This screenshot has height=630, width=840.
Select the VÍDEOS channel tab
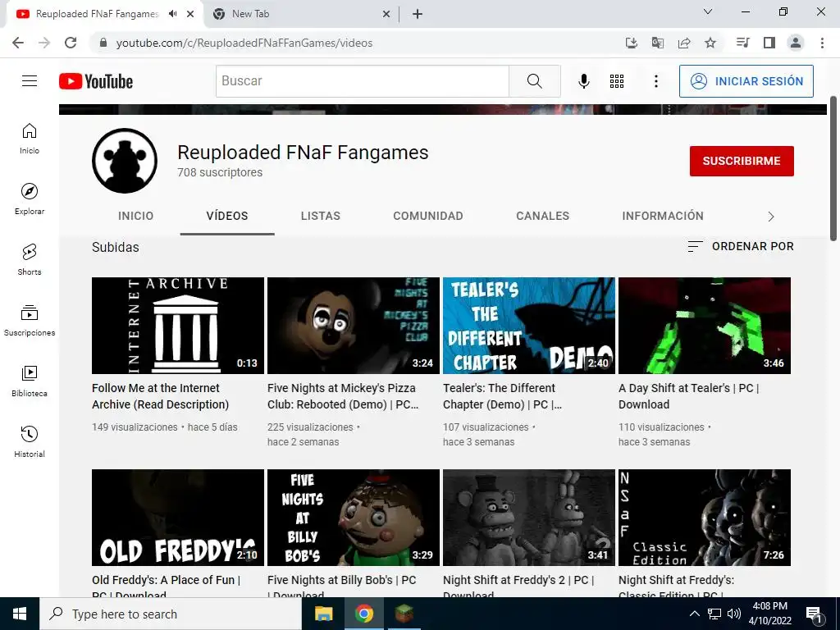tap(227, 216)
